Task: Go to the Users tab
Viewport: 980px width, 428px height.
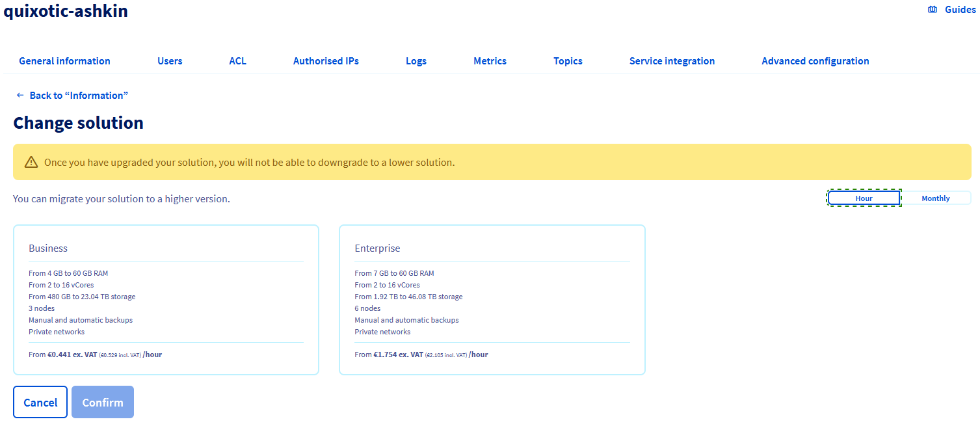Action: [170, 61]
